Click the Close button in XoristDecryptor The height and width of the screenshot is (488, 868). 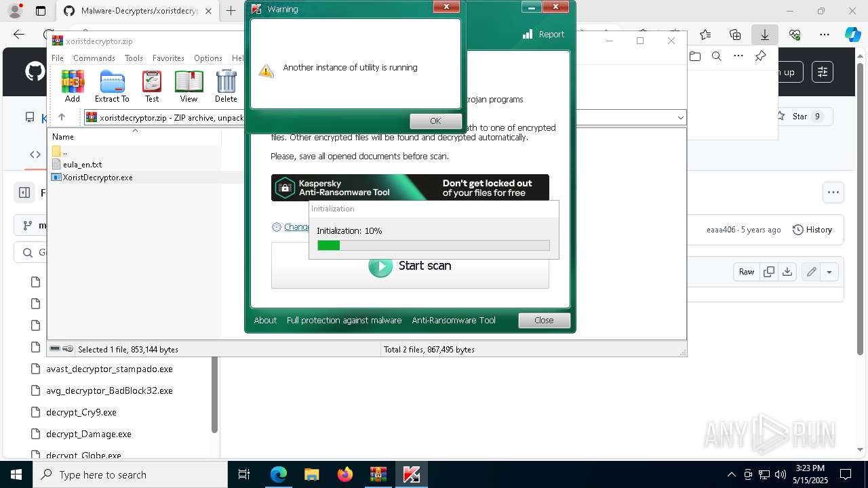point(544,320)
